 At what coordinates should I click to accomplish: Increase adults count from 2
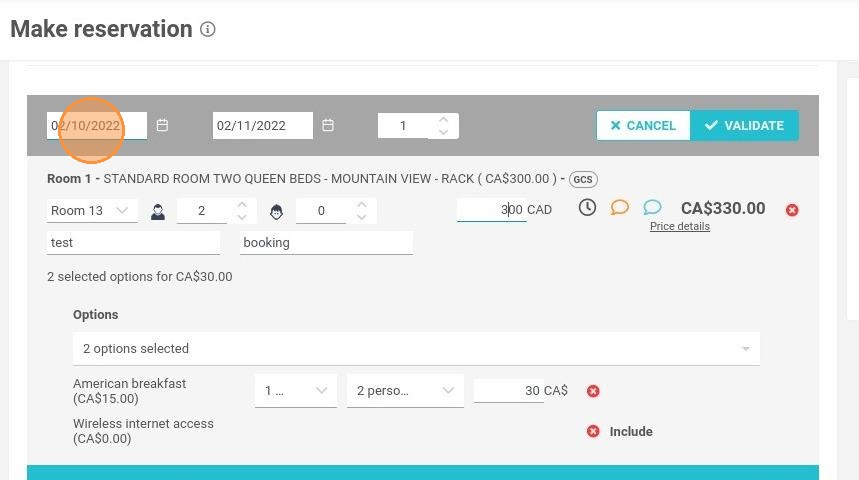pyautogui.click(x=242, y=204)
